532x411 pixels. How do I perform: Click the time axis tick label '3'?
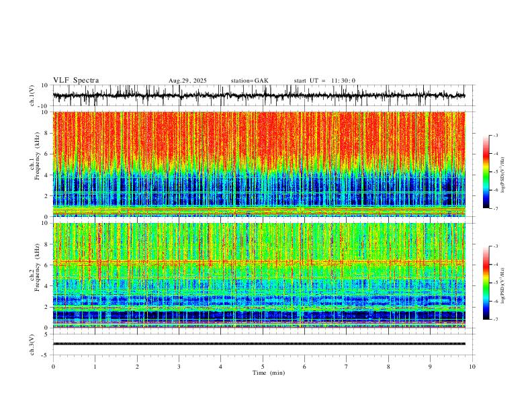point(179,367)
